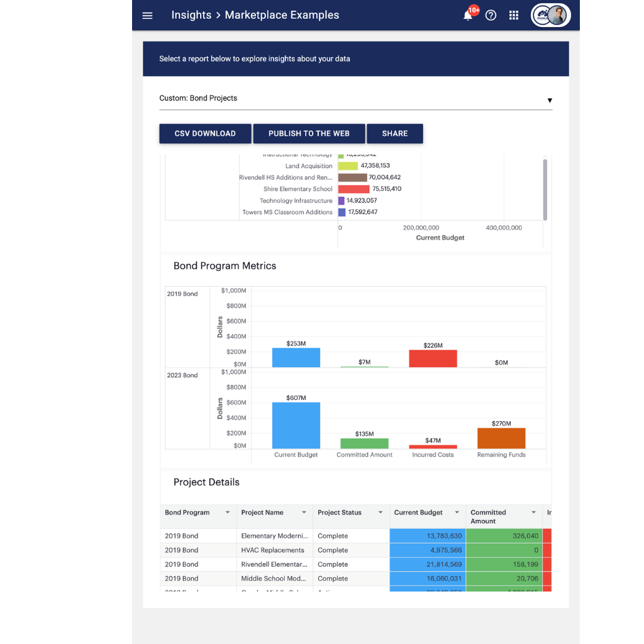Select the 2023 Bond Remaining Funds bar

[501, 438]
